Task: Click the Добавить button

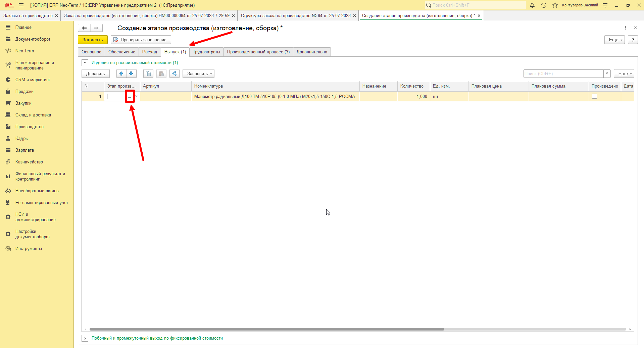Action: pyautogui.click(x=95, y=73)
